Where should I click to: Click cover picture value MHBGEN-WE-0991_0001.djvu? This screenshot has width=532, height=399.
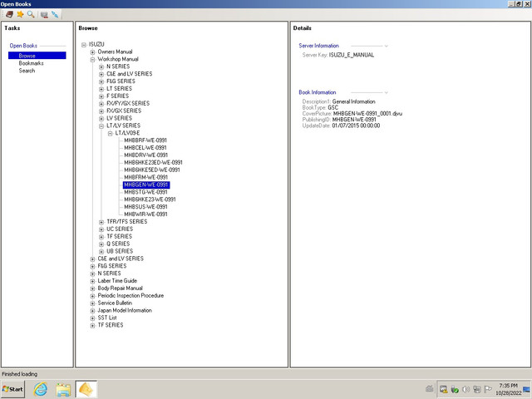(x=367, y=114)
